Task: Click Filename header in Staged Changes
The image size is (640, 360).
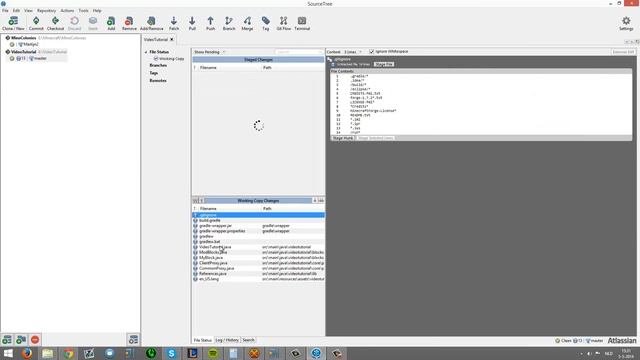Action: [x=208, y=67]
